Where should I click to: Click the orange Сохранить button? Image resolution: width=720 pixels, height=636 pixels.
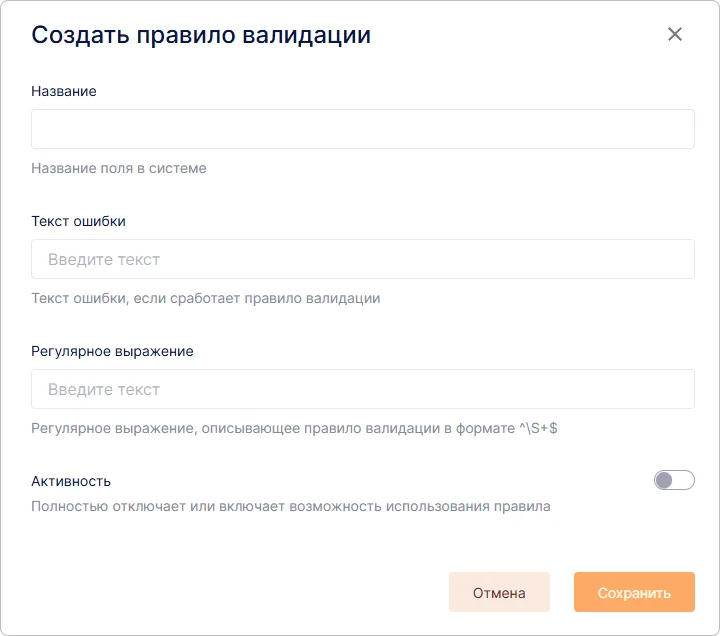point(634,592)
